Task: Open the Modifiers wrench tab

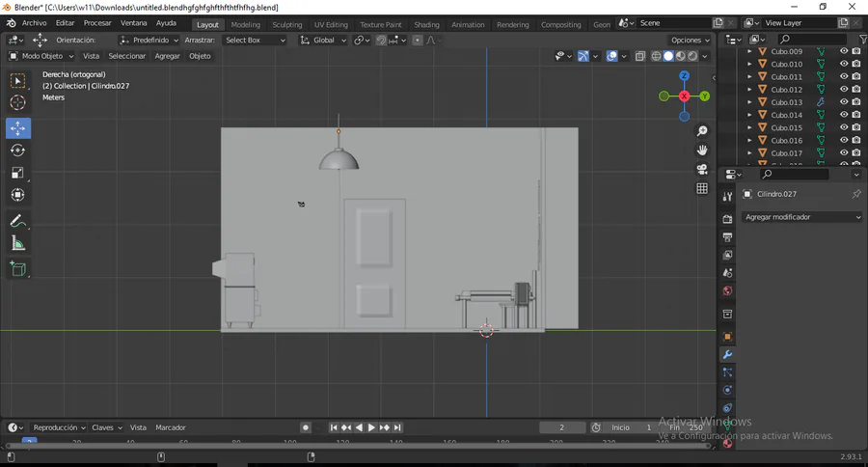Action: [727, 354]
